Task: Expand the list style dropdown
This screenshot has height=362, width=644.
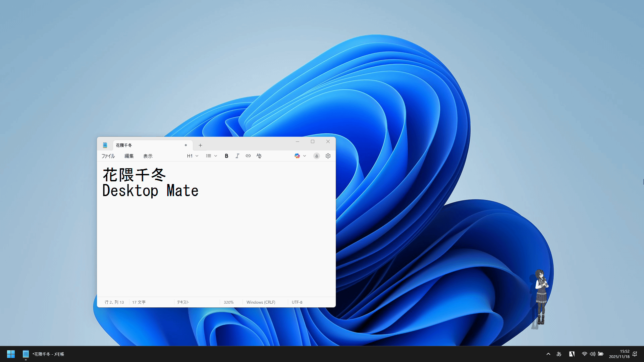Action: (x=212, y=156)
